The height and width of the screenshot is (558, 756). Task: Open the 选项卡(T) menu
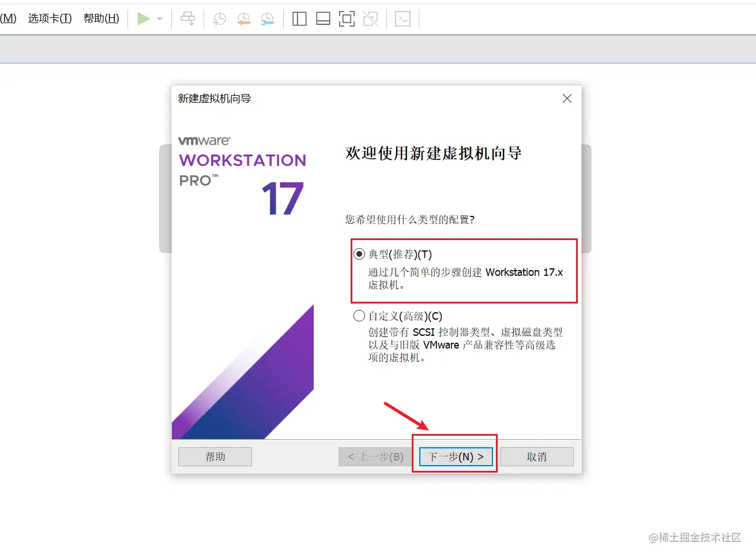pos(50,18)
